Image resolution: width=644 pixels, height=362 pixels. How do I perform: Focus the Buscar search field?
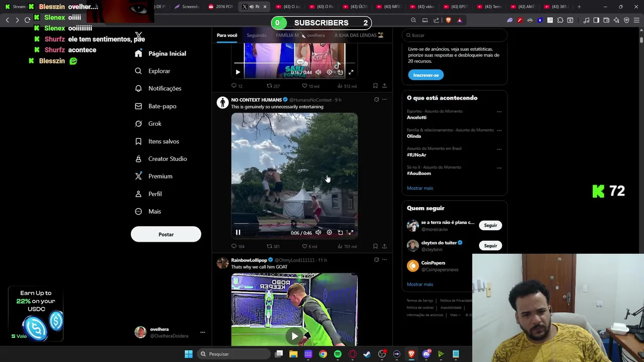click(454, 35)
